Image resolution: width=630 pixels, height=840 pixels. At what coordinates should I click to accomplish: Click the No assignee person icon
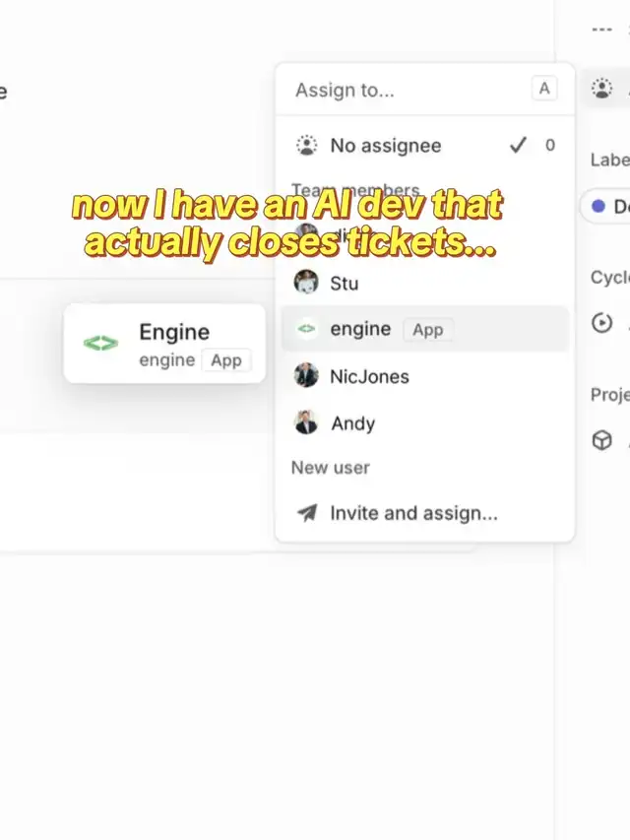pos(307,146)
